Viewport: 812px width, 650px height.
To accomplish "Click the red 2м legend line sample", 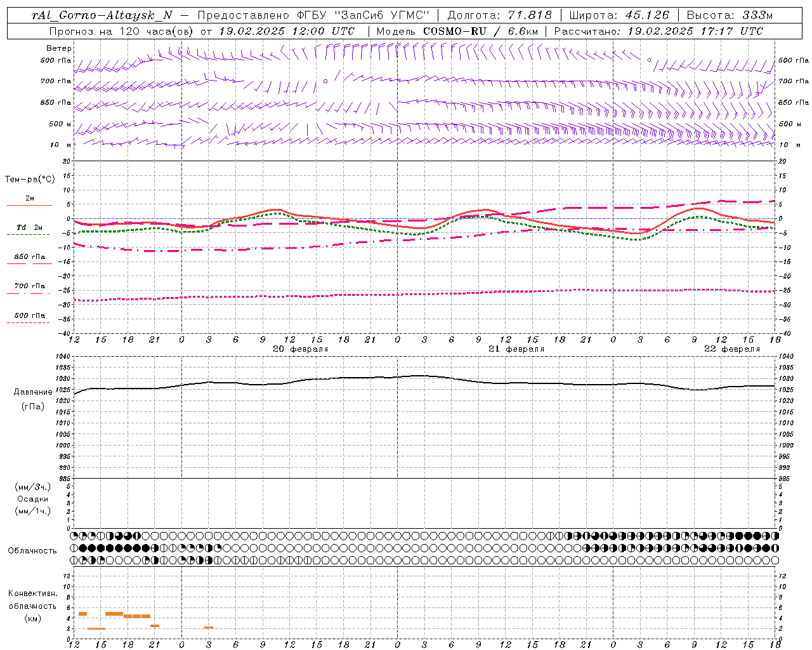I will (x=29, y=205).
